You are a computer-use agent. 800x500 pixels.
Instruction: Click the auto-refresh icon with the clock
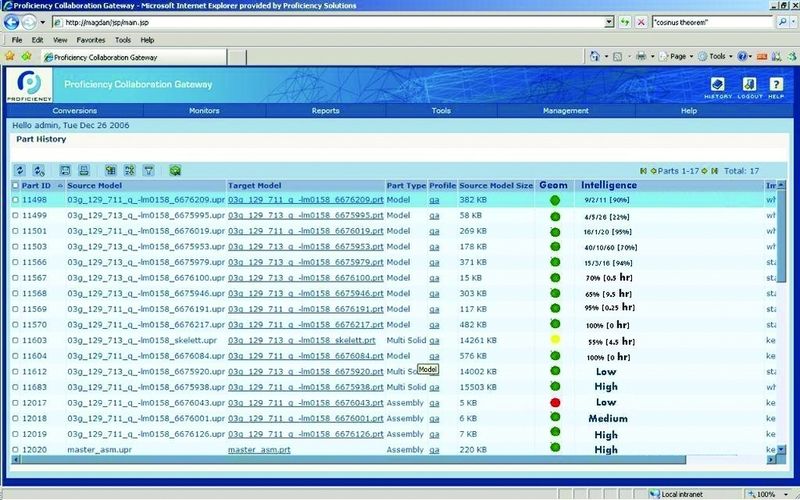(x=39, y=170)
